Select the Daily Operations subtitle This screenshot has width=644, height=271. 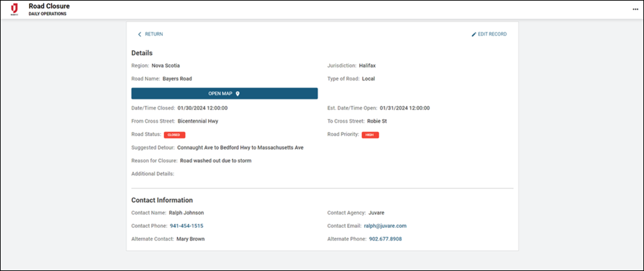click(47, 14)
